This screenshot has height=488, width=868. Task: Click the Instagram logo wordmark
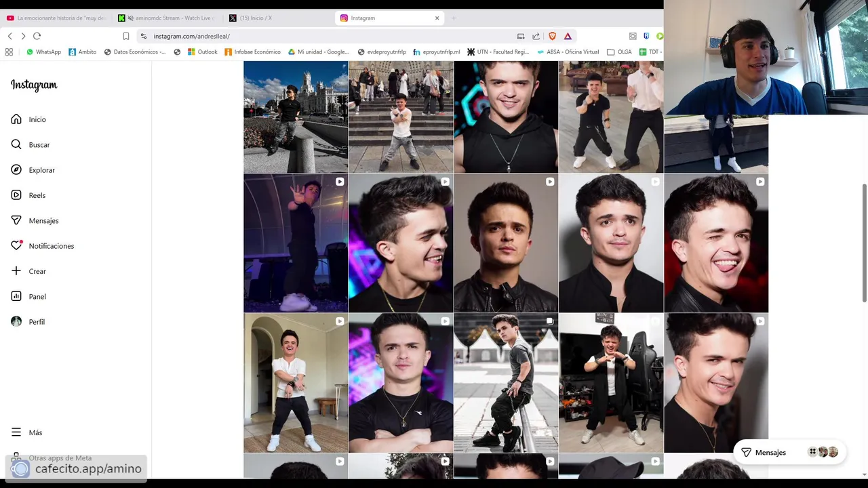[x=34, y=85]
